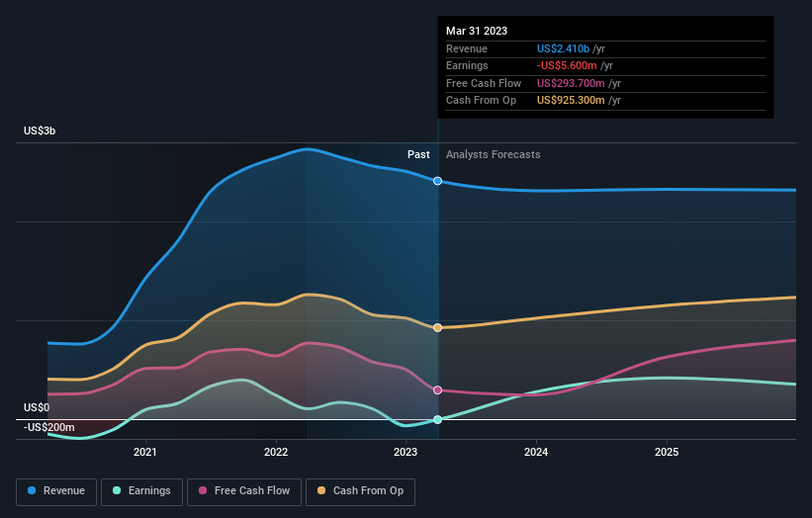
Task: Click the Mar 31 2023 tooltip date
Action: pyautogui.click(x=477, y=31)
